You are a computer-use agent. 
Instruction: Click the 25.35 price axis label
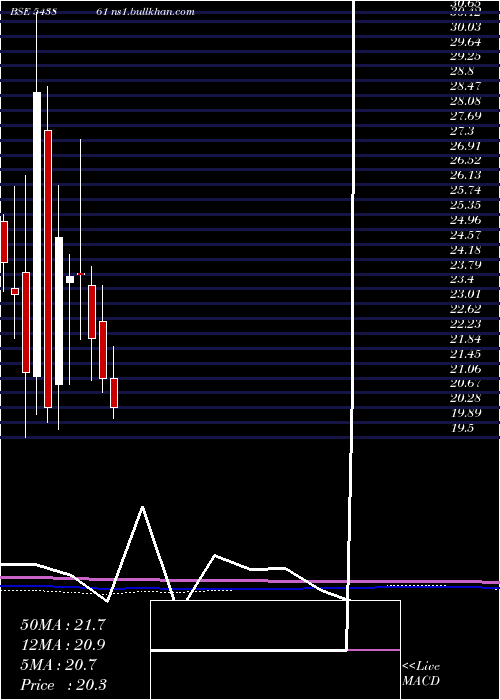tap(466, 205)
